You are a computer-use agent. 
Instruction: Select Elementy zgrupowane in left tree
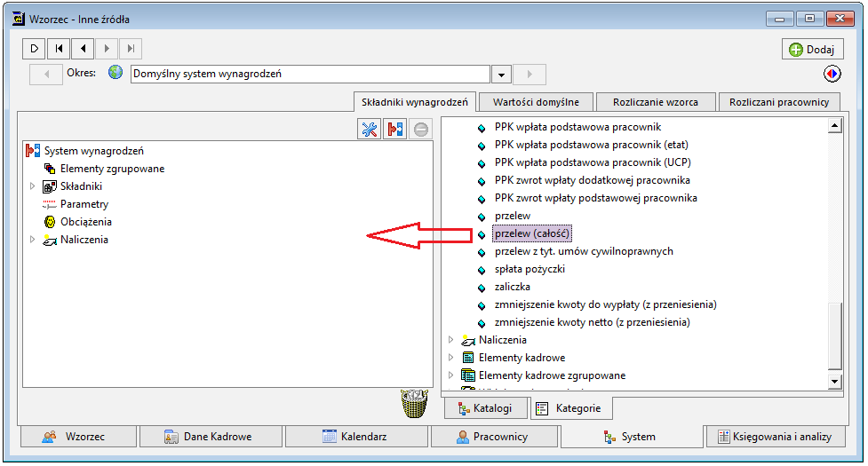pyautogui.click(x=112, y=169)
